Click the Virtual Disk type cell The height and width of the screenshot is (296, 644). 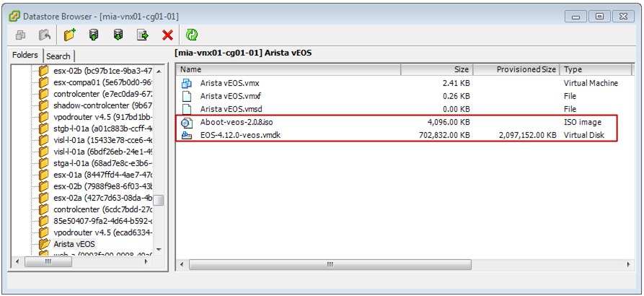(x=584, y=135)
